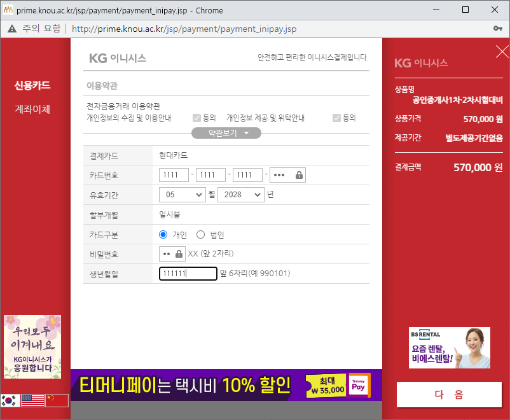The width and height of the screenshot is (510, 420).
Task: Click the Korean flag icon at bottom left
Action: point(9,400)
